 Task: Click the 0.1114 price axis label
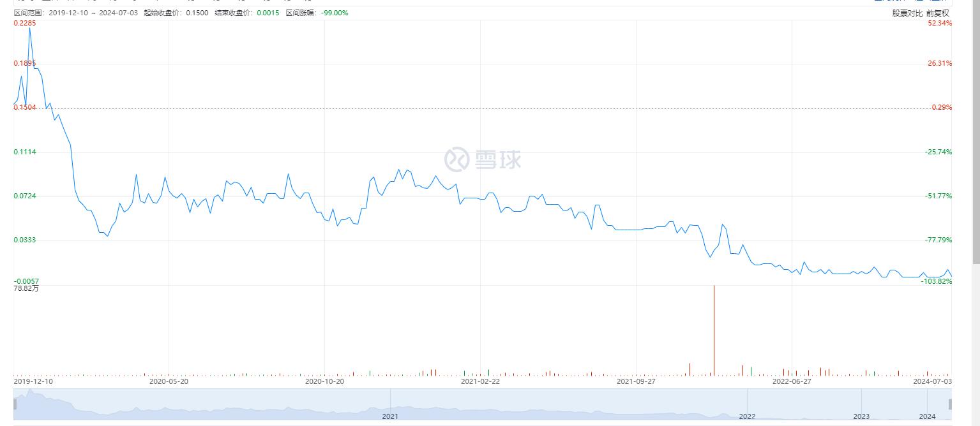25,152
